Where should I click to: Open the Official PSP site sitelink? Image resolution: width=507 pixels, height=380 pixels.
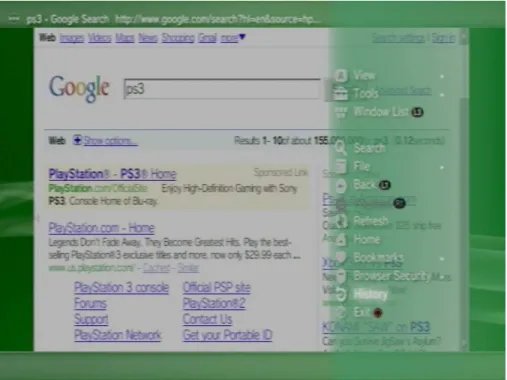tap(217, 287)
